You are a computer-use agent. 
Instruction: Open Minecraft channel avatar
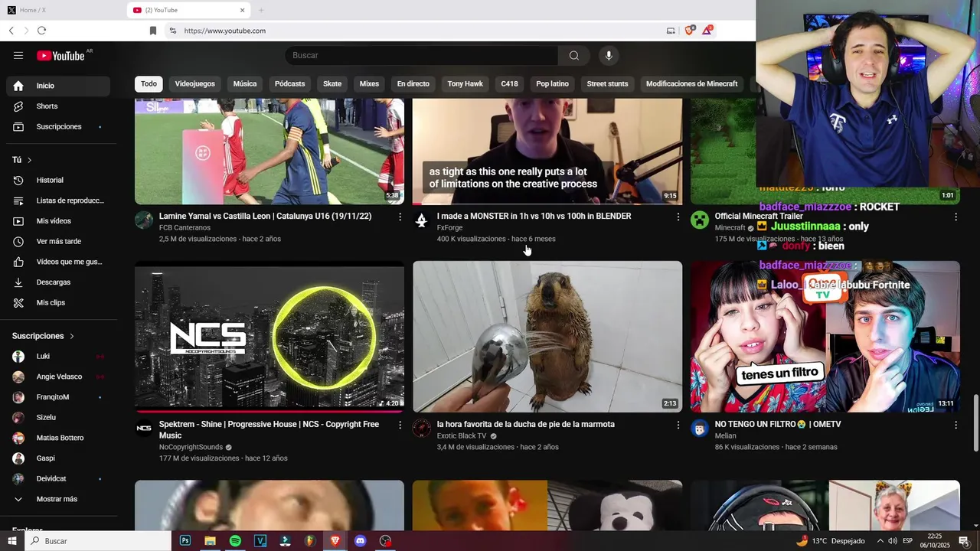(x=700, y=220)
